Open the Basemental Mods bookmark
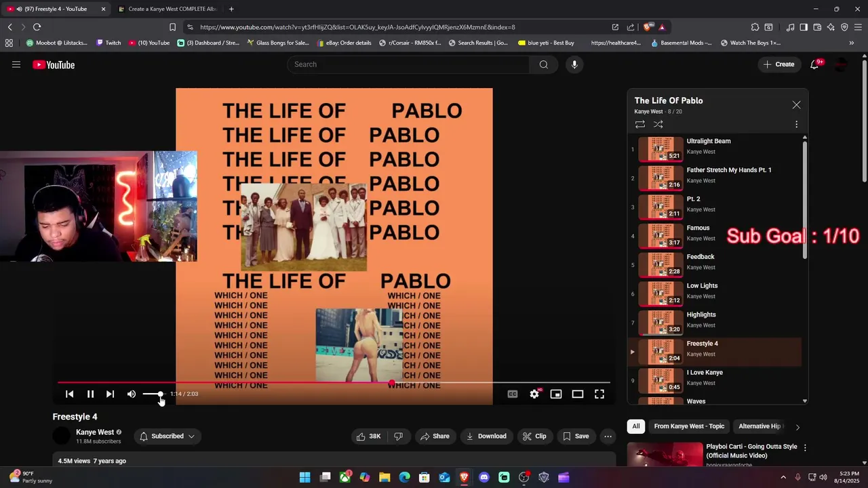The height and width of the screenshot is (488, 868). coord(682,43)
